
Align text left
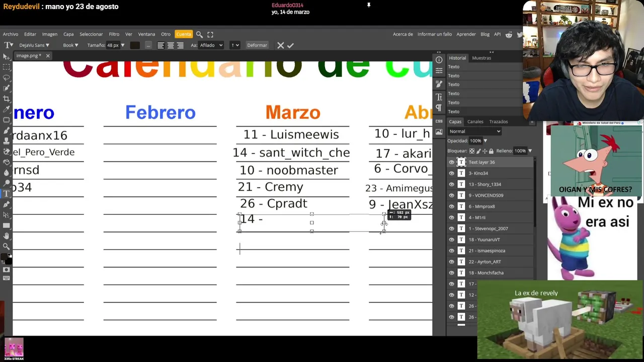pos(160,45)
